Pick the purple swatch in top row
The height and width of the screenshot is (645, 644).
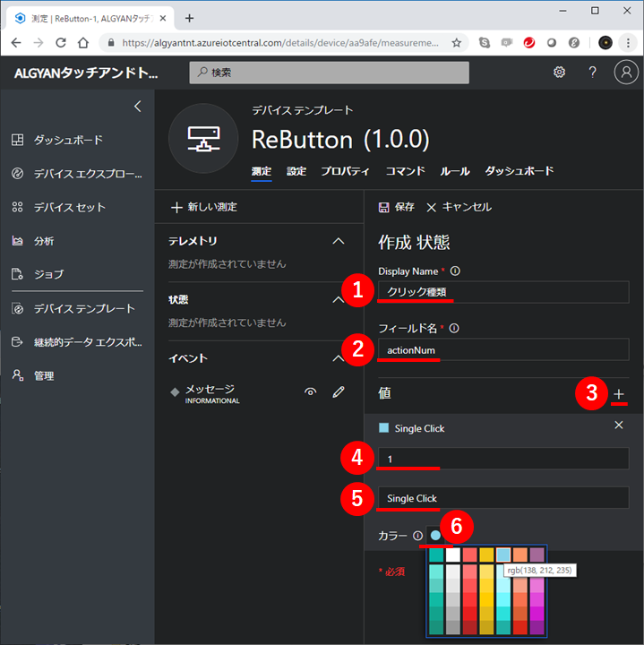coord(537,555)
